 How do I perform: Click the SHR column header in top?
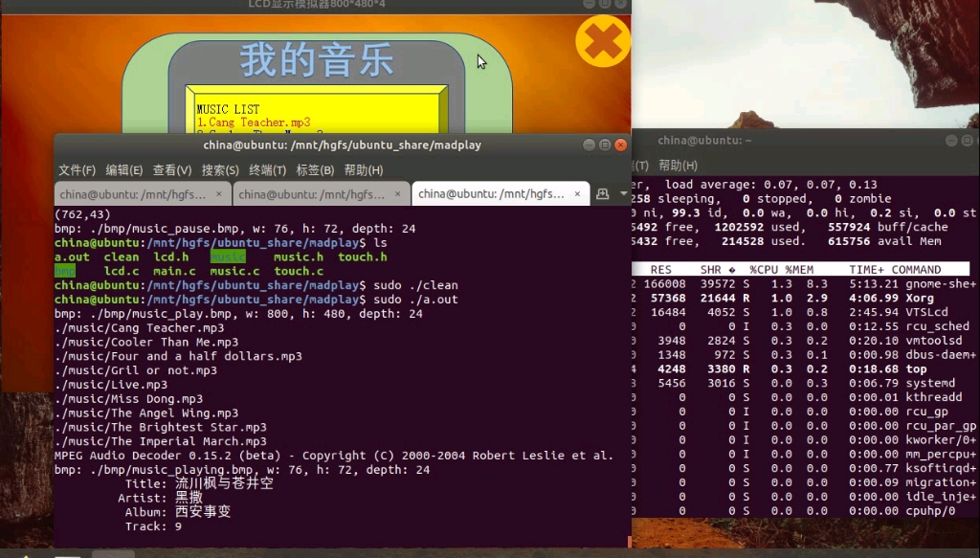711,270
